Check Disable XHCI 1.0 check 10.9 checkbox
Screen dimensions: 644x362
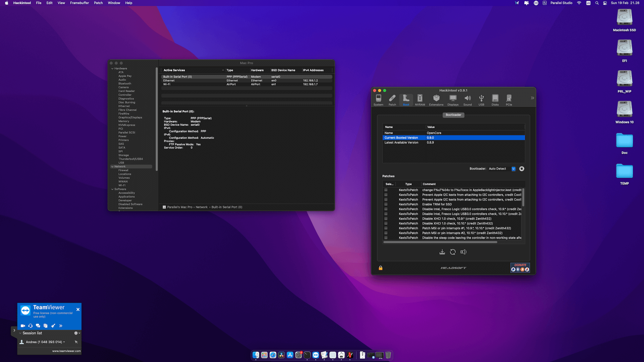[x=386, y=219]
